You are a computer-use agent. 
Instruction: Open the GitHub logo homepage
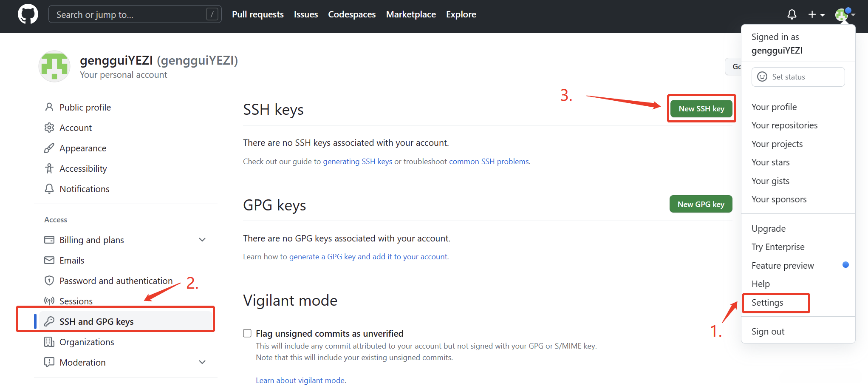tap(28, 14)
